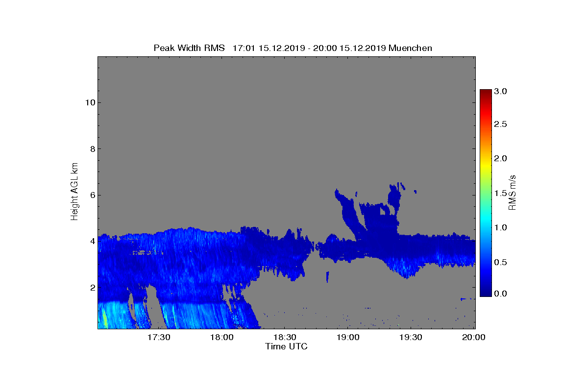Click the 18:00 time tick label
Screen dimensions: 588x392
[221, 337]
